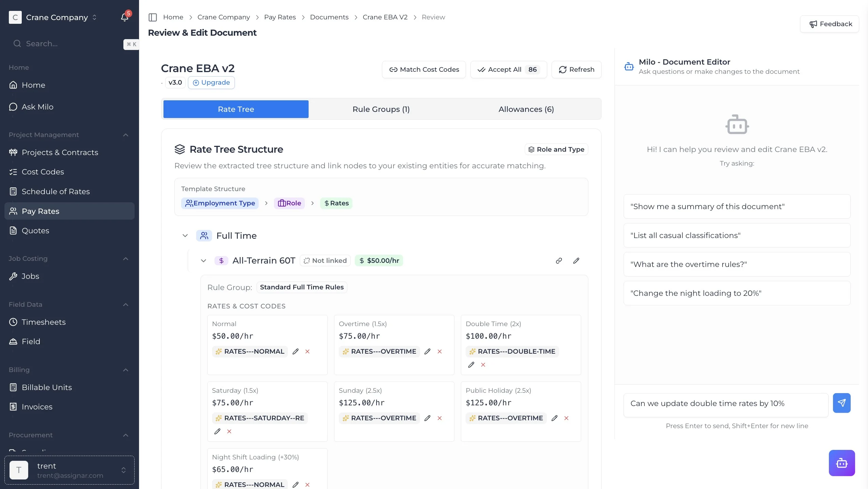Click the notifications bell icon
This screenshot has height=489, width=868.
tap(124, 17)
